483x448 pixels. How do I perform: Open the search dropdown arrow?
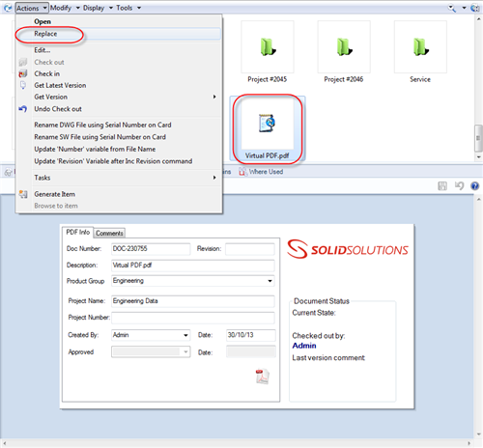tap(464, 8)
